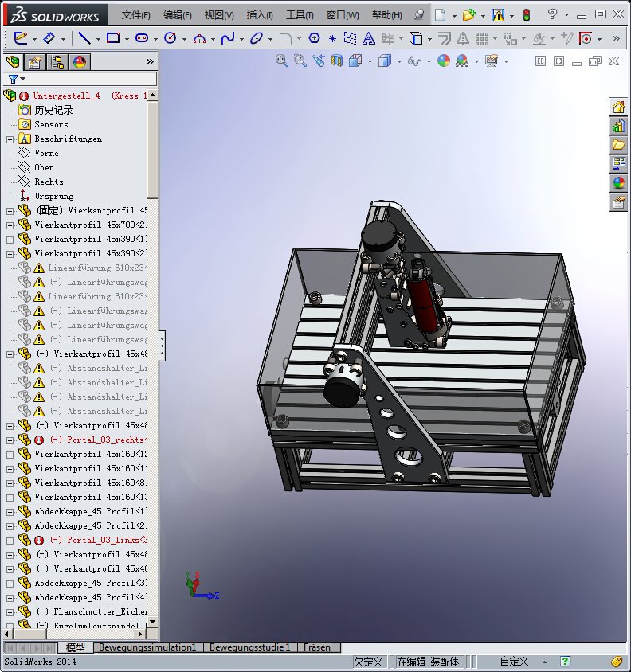
Task: Switch to Bewegungssimulation1 tab
Action: [147, 647]
